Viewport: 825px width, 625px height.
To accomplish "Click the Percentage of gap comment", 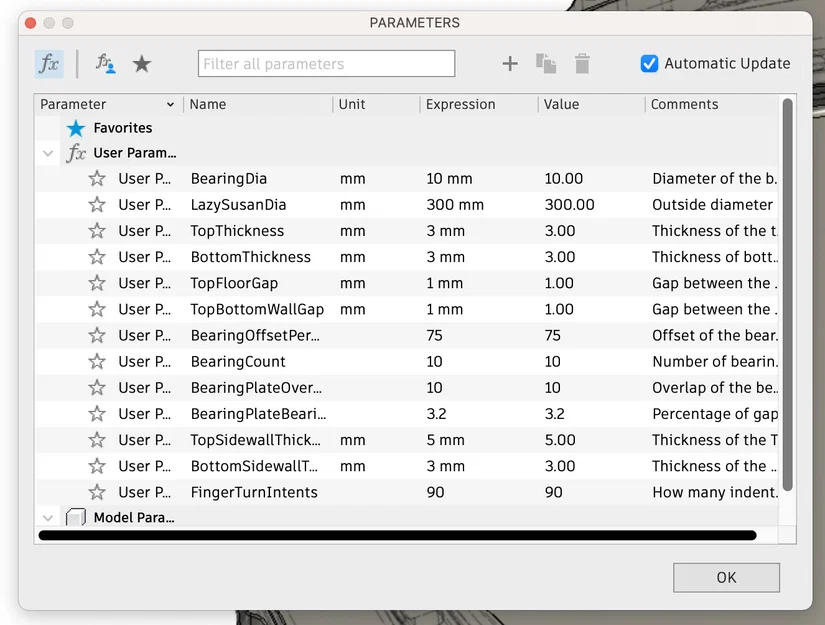I will point(715,414).
